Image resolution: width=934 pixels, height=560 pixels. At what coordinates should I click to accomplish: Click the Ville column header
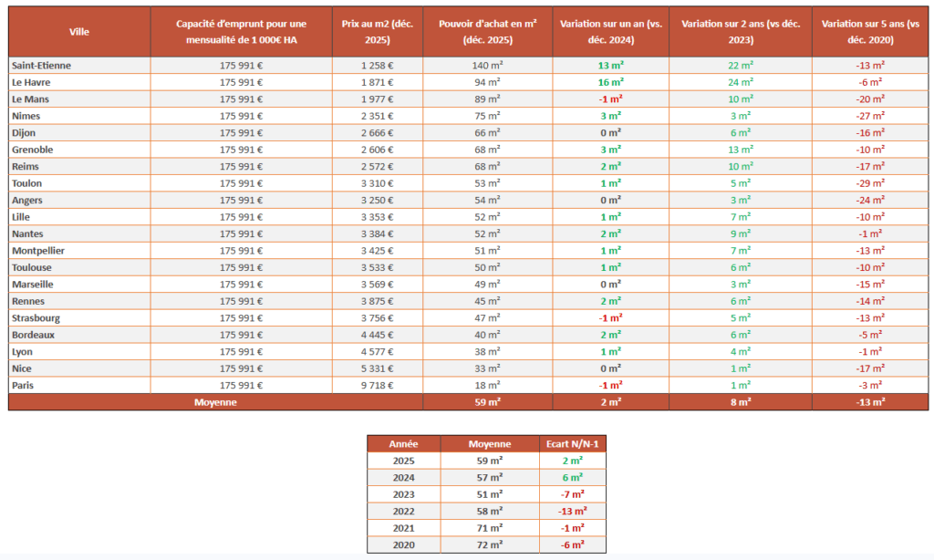point(79,32)
